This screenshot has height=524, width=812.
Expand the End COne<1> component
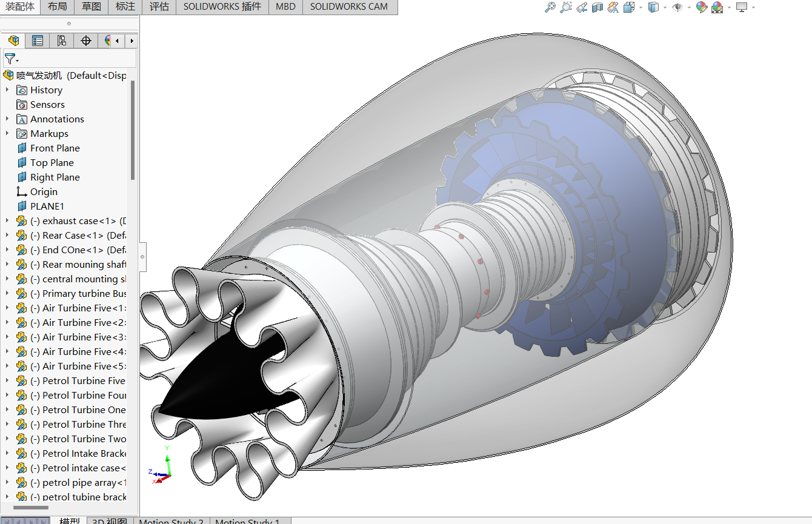[x=7, y=250]
